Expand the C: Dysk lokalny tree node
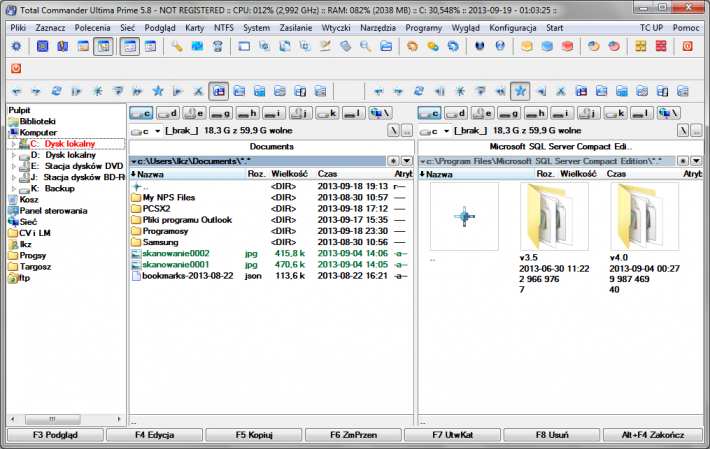The height and width of the screenshot is (449, 710). pos(14,144)
